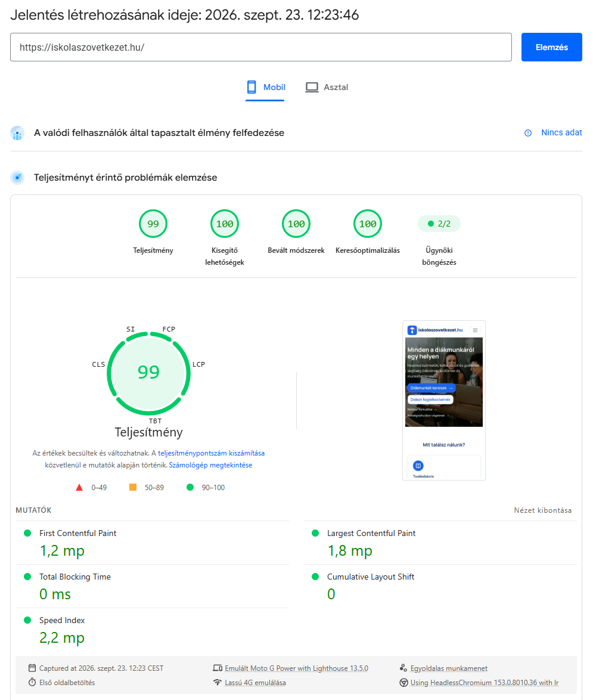The width and height of the screenshot is (593, 700).
Task: Click the Cumulative Layout Shift metric label
Action: click(371, 577)
